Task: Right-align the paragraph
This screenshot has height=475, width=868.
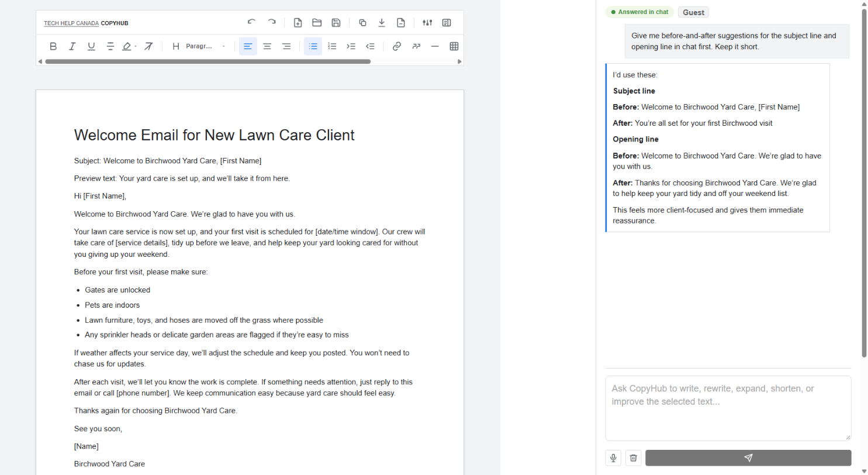Action: click(x=286, y=46)
